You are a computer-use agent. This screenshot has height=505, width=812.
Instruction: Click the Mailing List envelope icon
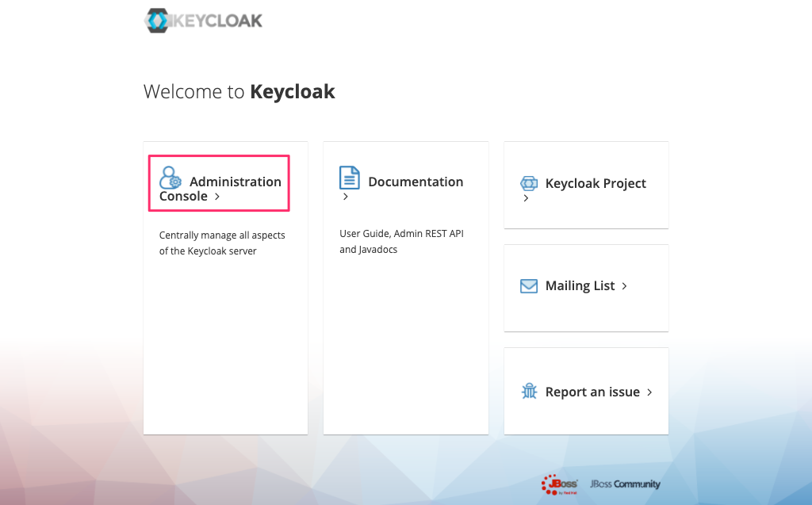coord(529,286)
